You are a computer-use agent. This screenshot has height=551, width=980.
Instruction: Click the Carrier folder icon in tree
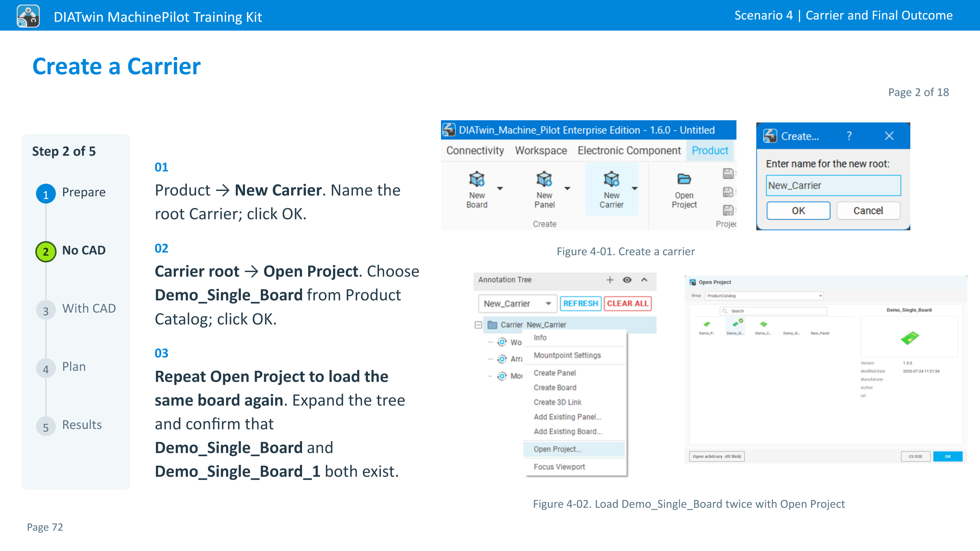[x=492, y=325]
